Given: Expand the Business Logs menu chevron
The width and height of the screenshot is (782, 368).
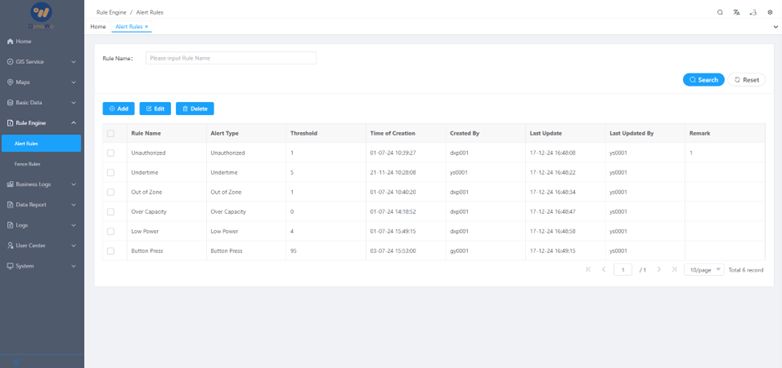Looking at the screenshot, I should point(74,184).
